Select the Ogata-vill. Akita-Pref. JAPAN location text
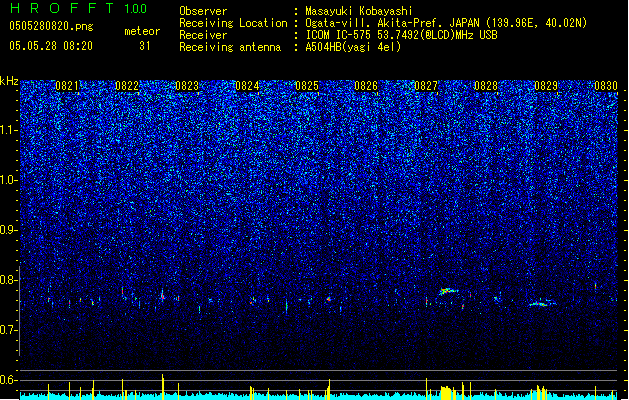This screenshot has height=400, width=629. pos(446,23)
